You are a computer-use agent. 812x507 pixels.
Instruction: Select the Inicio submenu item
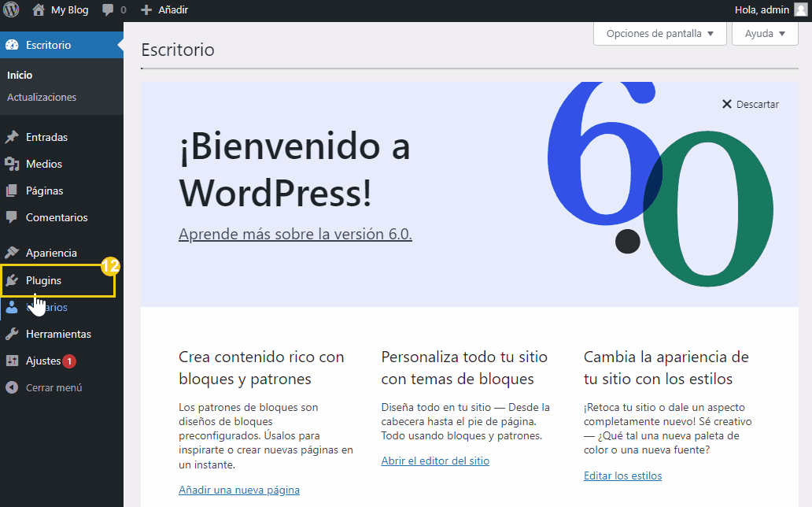pyautogui.click(x=20, y=75)
